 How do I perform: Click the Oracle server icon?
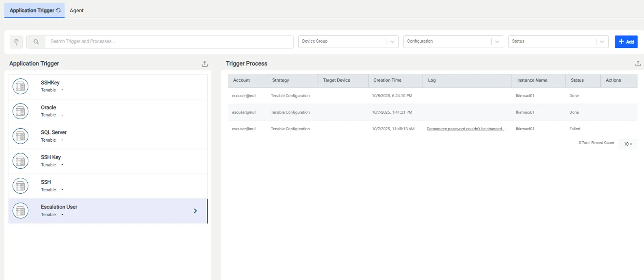[20, 111]
